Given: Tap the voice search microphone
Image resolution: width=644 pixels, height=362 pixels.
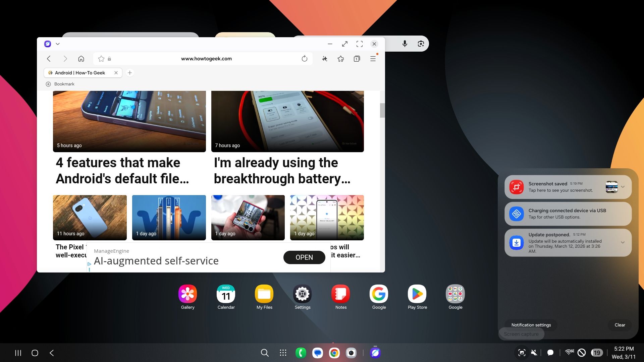Looking at the screenshot, I should 405,44.
